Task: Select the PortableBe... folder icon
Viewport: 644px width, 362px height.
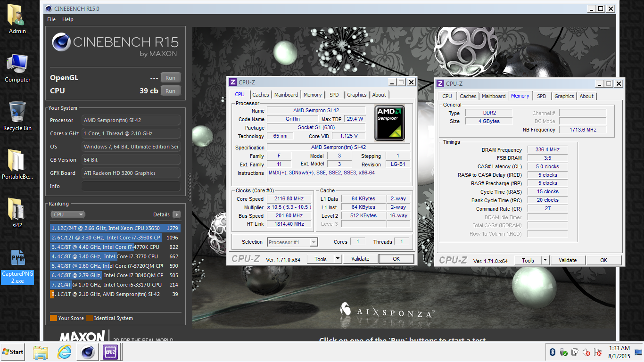Action: (x=17, y=165)
